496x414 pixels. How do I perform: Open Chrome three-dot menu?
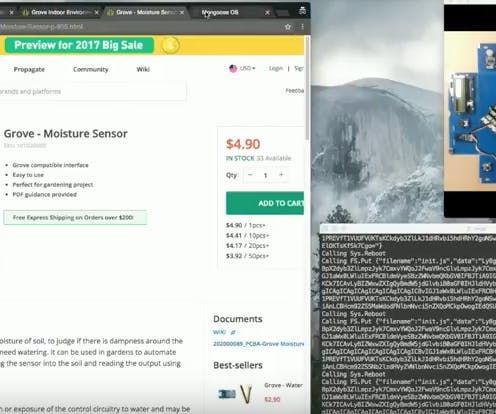coord(302,27)
